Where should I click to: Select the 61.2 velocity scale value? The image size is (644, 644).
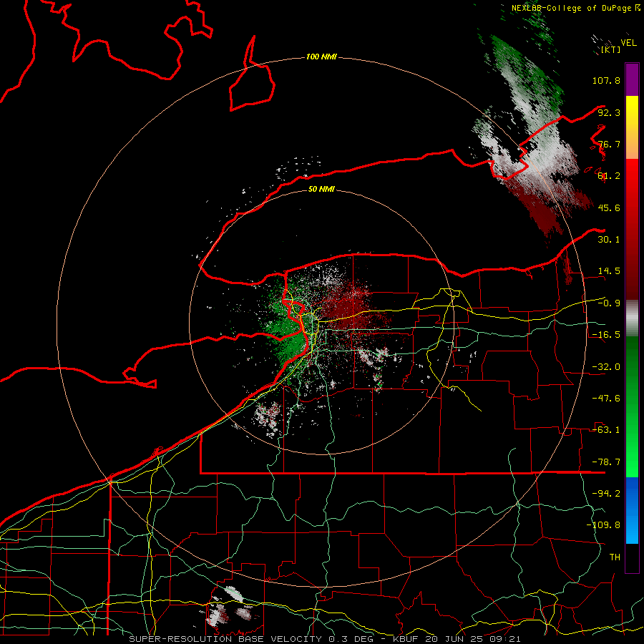609,176
